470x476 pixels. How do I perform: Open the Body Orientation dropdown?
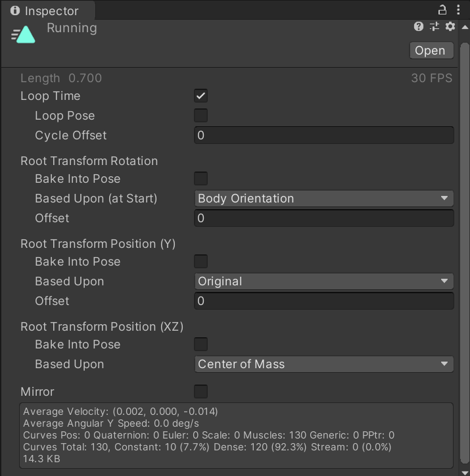(324, 199)
